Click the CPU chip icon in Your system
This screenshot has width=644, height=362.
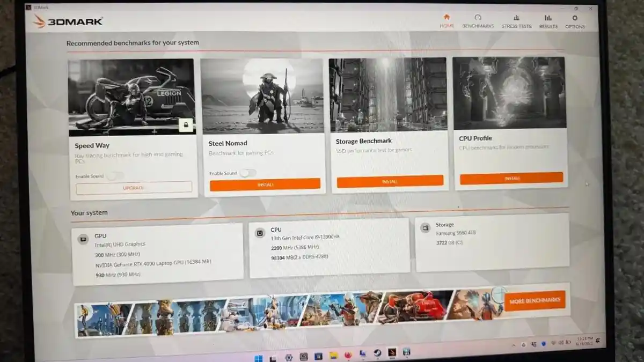coord(260,233)
